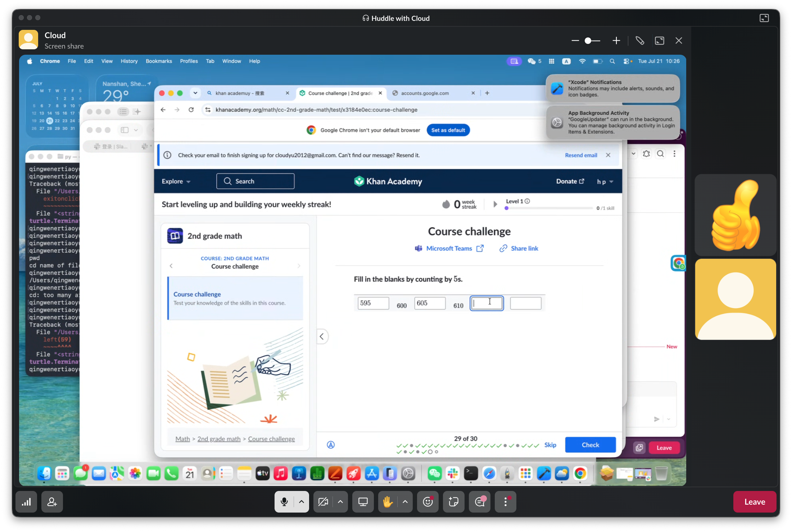Image resolution: width=792 pixels, height=532 pixels.
Task: Open the microphone options chevron
Action: [302, 502]
